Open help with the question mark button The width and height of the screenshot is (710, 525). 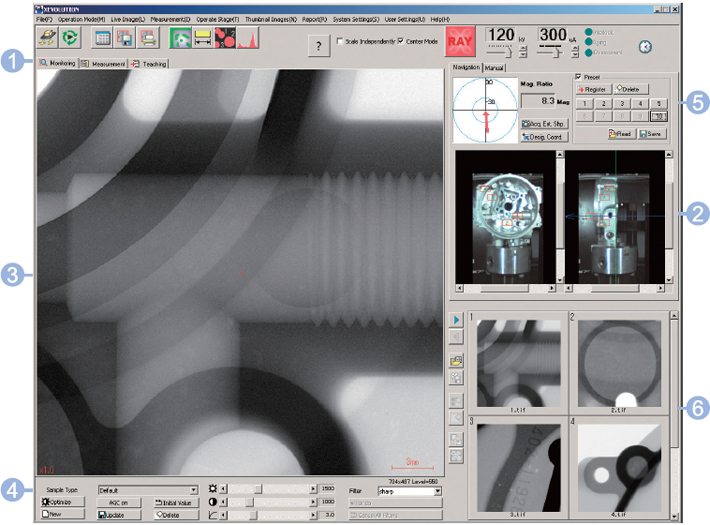pos(318,46)
